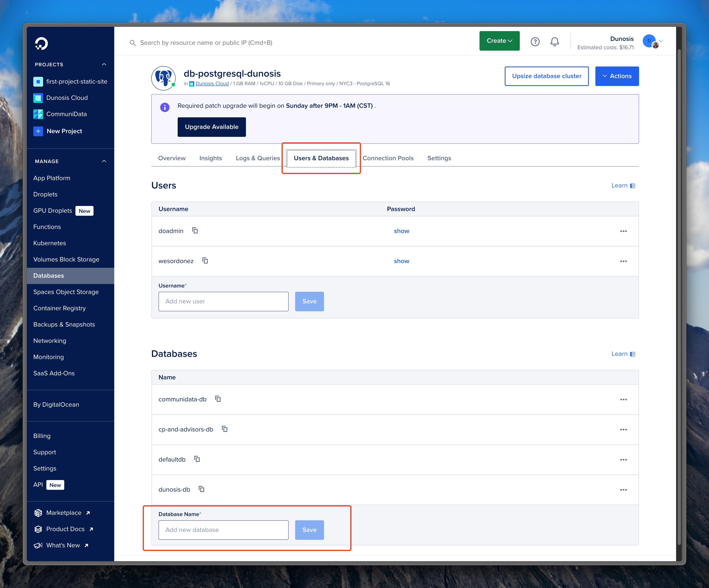This screenshot has height=588, width=709.
Task: Click the Add new database field
Action: tap(223, 530)
